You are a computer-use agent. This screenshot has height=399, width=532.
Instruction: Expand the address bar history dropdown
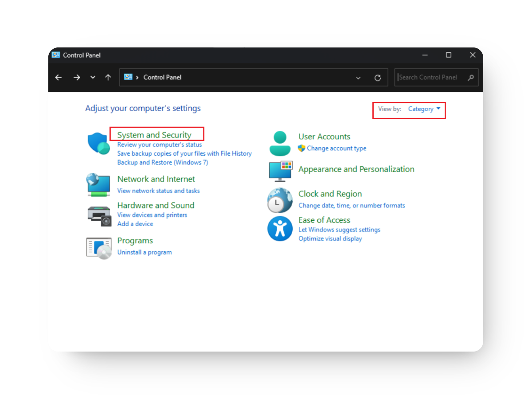358,77
